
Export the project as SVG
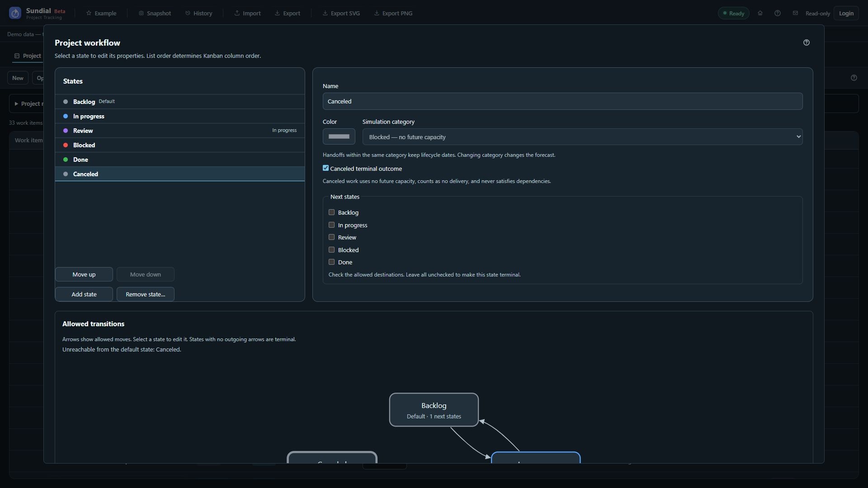341,13
